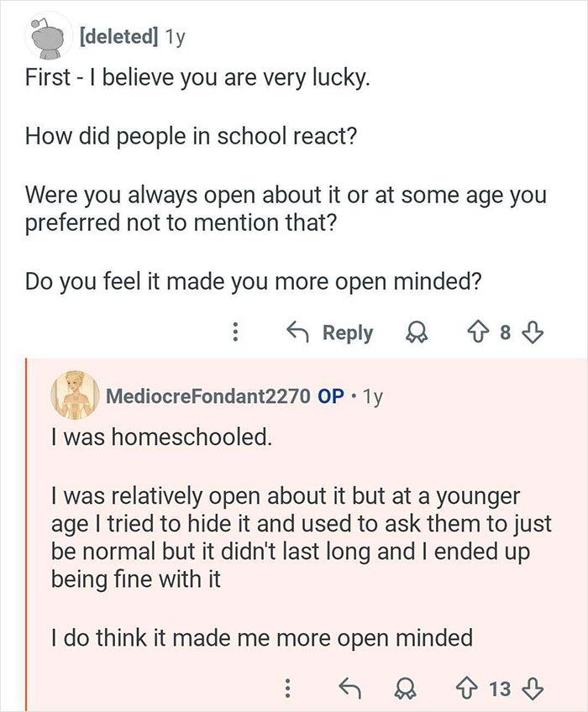This screenshot has height=712, width=588.
Task: Downvote the [deleted] user's comment
Action: 533,332
